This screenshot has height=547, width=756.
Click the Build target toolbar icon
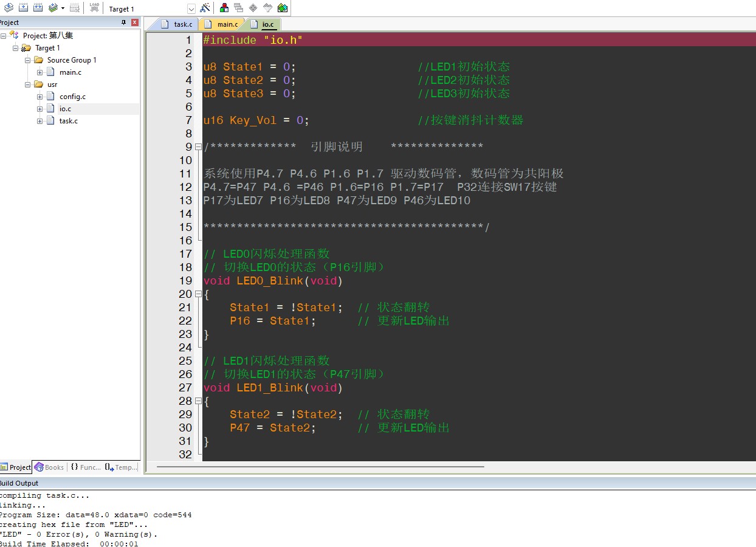23,8
